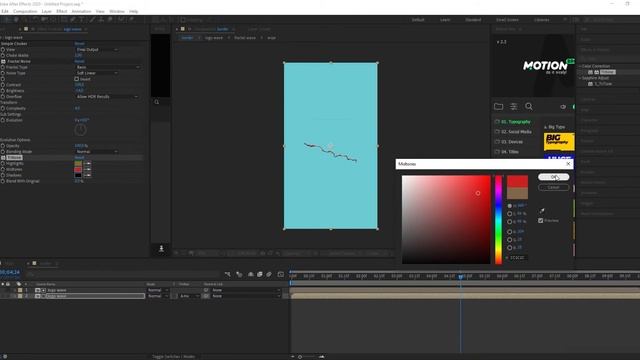Open the filter sliders icon in Motion panel
The width and height of the screenshot is (640, 360).
click(513, 107)
